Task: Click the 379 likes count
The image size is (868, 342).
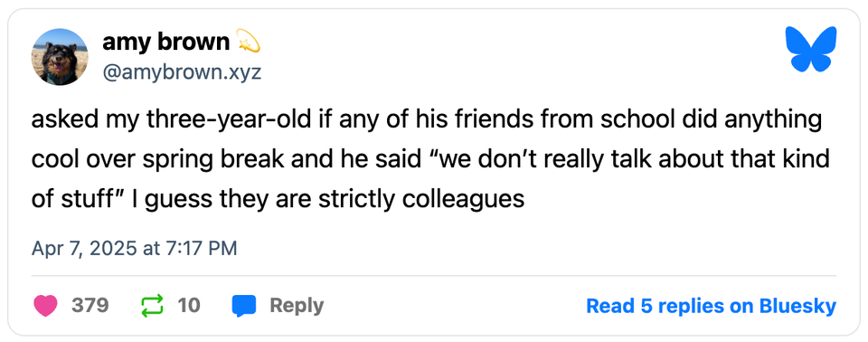Action: pos(90,306)
